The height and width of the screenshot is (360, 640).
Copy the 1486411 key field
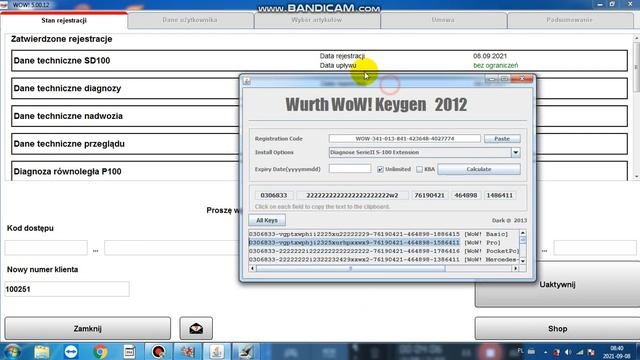[x=500, y=195]
